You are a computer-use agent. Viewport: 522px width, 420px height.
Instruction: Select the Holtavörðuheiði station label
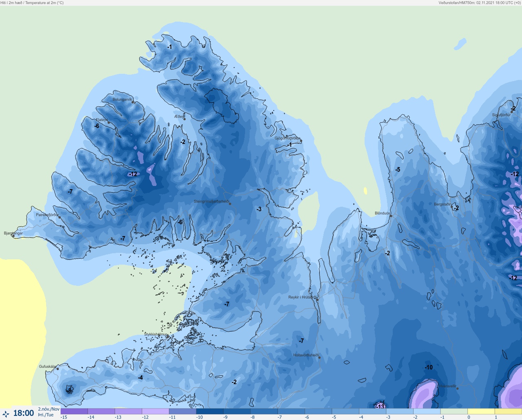tap(306, 355)
